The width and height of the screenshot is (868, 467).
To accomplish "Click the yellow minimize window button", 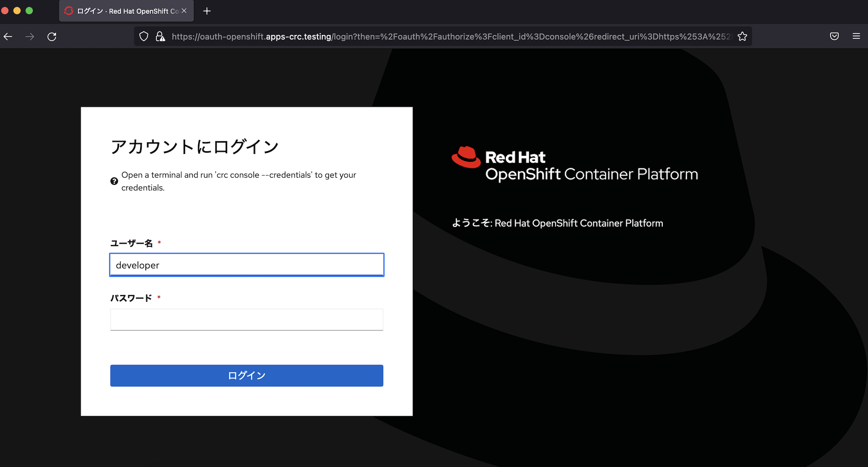I will coord(17,11).
